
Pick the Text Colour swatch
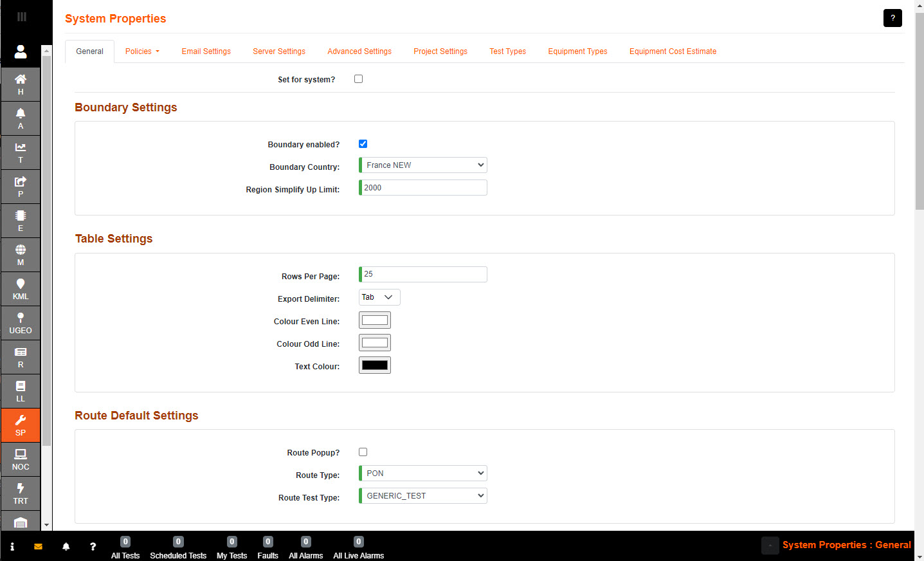tap(375, 365)
